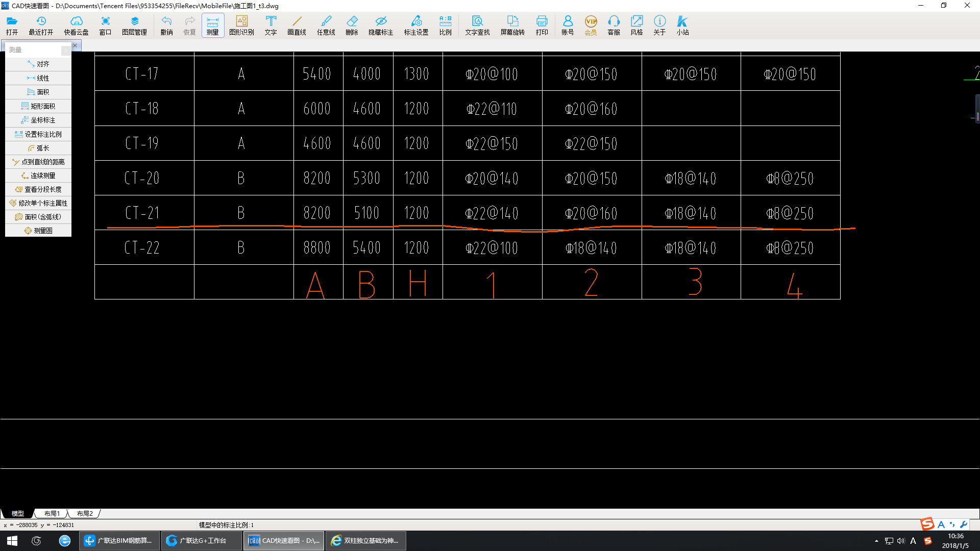
Task: Open 客服 customer service
Action: pyautogui.click(x=614, y=25)
